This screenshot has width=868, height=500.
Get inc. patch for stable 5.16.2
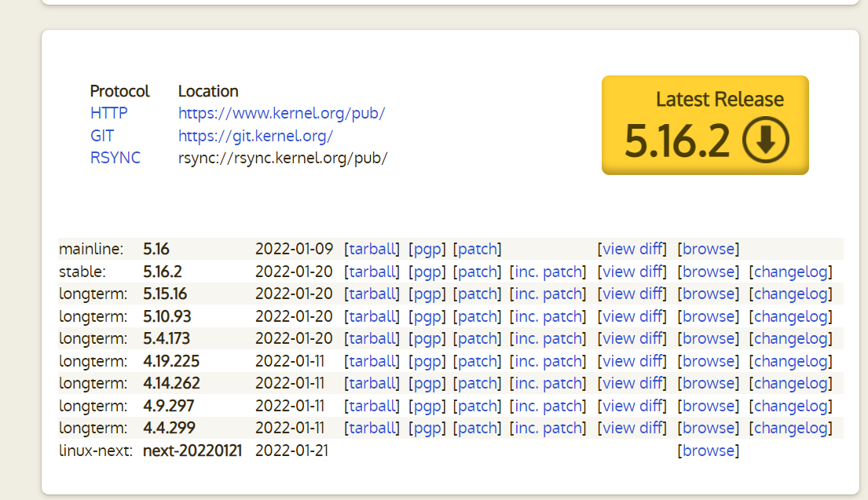tap(548, 272)
